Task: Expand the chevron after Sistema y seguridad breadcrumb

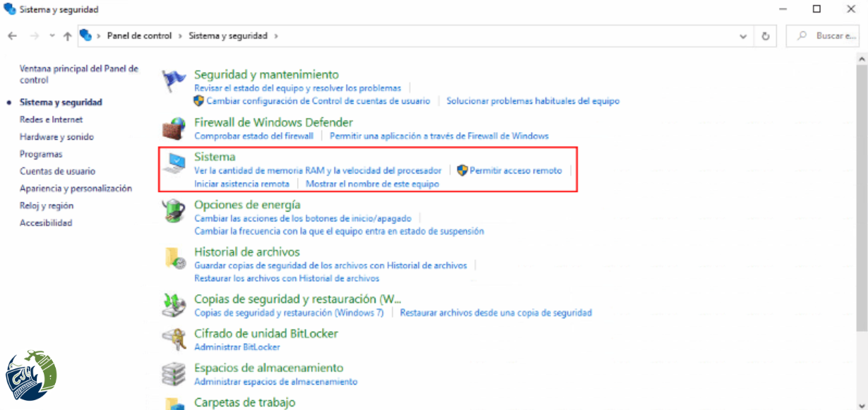Action: click(x=276, y=35)
